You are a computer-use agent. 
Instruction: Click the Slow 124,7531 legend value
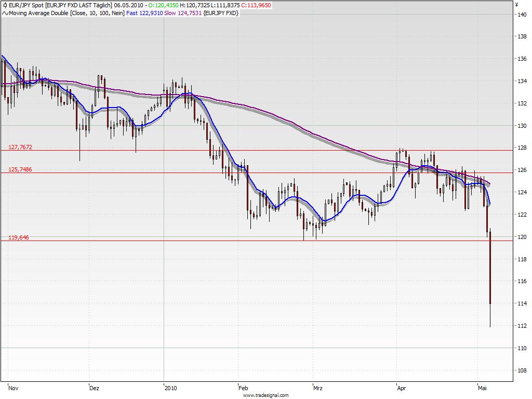[x=183, y=13]
